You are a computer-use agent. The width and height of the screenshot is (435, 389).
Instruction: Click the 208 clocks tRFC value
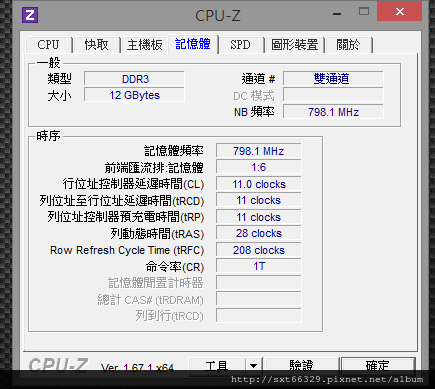click(x=259, y=250)
